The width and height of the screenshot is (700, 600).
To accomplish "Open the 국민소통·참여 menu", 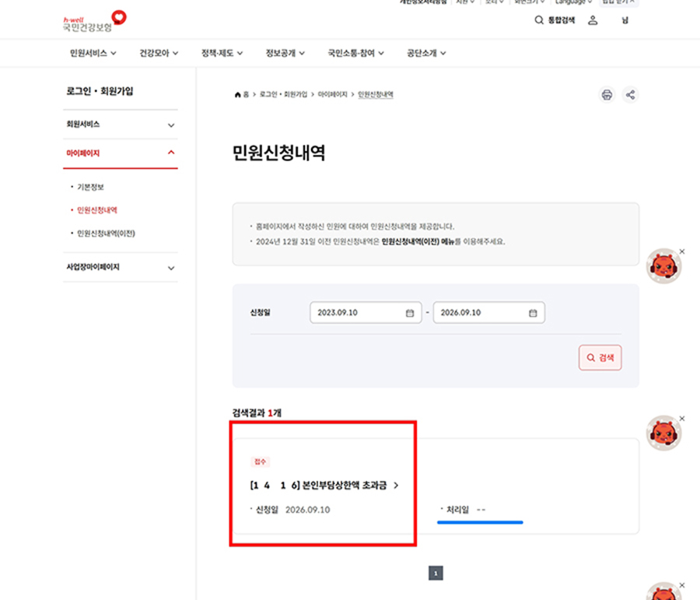I will [x=355, y=53].
